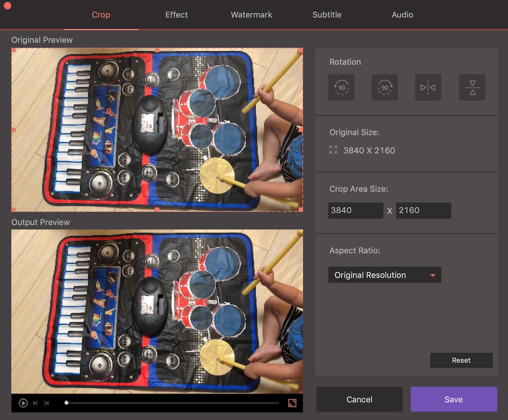The image size is (508, 420).
Task: Close the editing window
Action: pyautogui.click(x=7, y=6)
